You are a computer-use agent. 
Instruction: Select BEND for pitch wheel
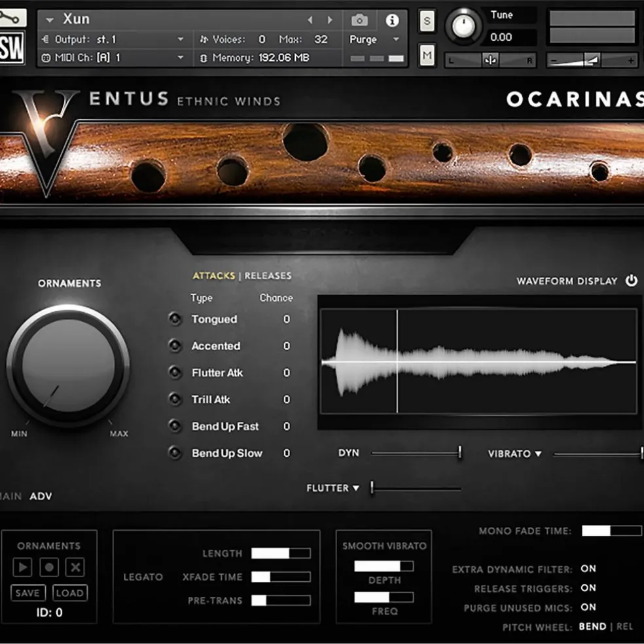click(592, 626)
